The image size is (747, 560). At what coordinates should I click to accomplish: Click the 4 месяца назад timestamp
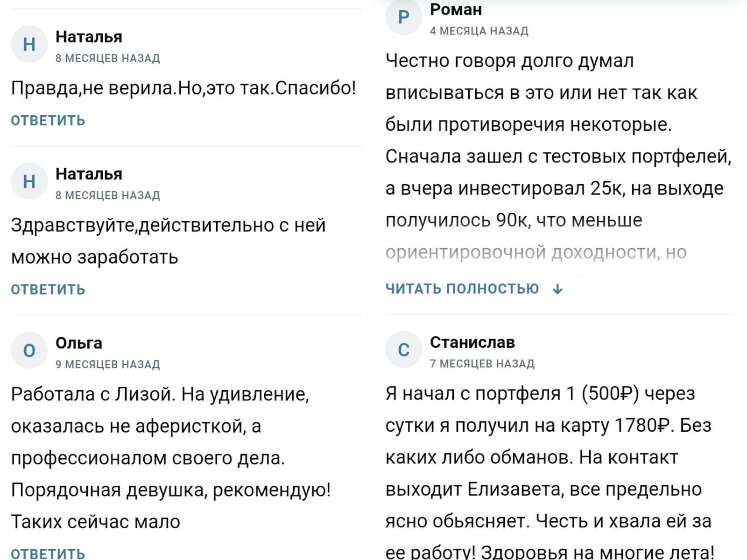coord(479,31)
